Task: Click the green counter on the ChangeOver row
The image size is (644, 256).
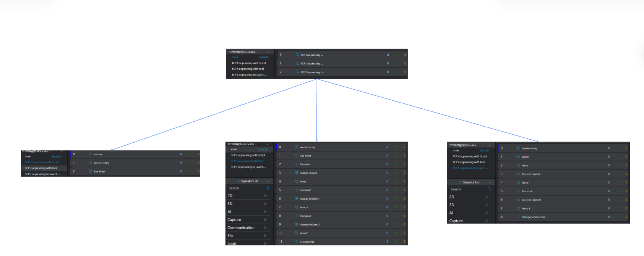Action: coord(396,242)
